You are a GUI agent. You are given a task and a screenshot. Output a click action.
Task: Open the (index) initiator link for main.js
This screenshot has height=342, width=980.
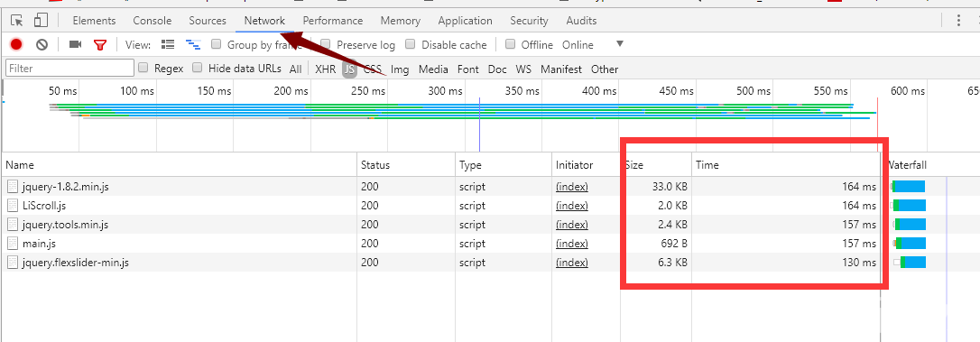[x=572, y=244]
